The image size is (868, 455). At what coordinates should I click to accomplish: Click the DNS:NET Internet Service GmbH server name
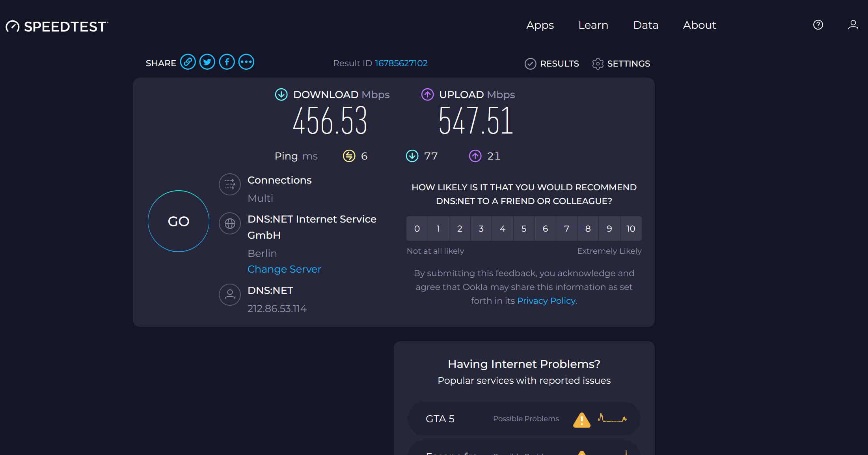(312, 227)
